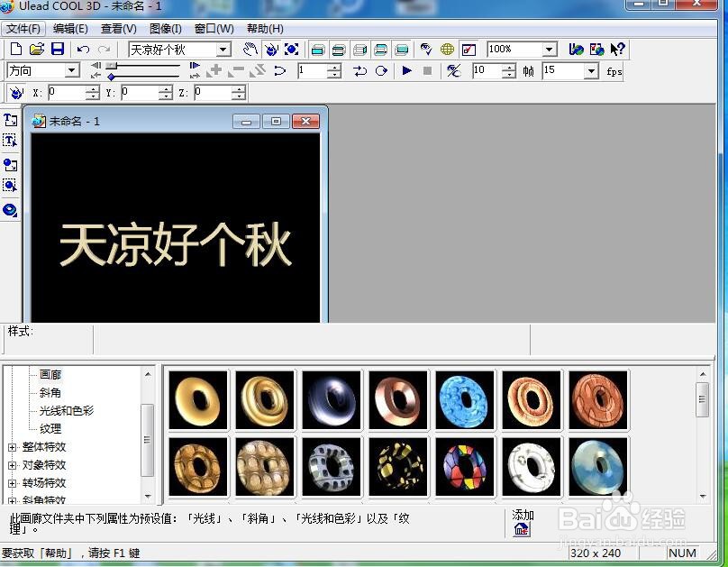Select the Resize object tool
Image resolution: width=728 pixels, height=567 pixels.
click(292, 50)
